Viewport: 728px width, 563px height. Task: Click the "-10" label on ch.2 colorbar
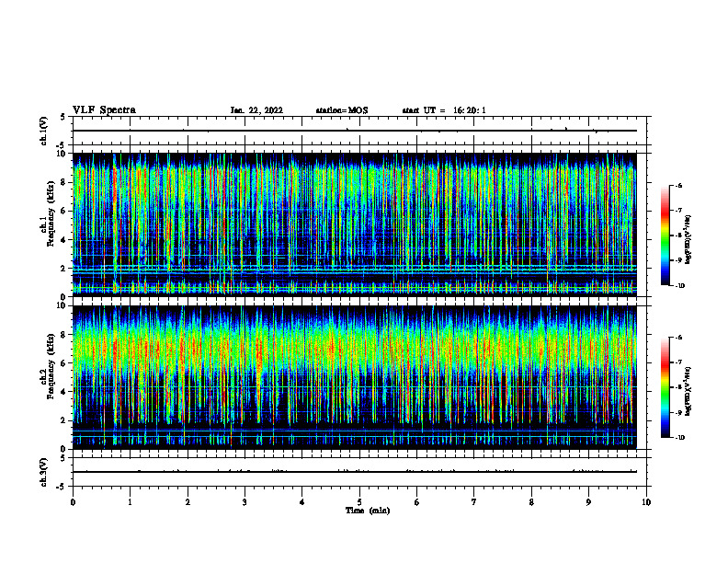pyautogui.click(x=679, y=438)
